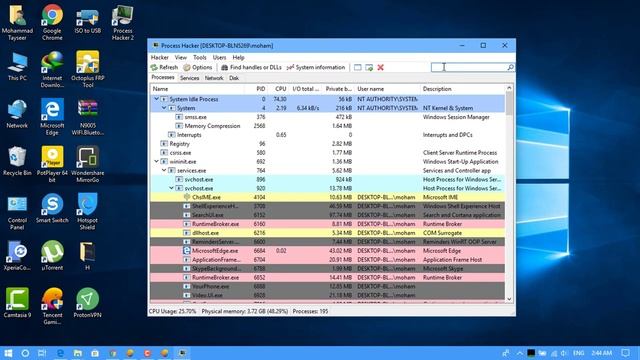The height and width of the screenshot is (360, 640).
Task: Open the View menu
Action: tap(181, 58)
